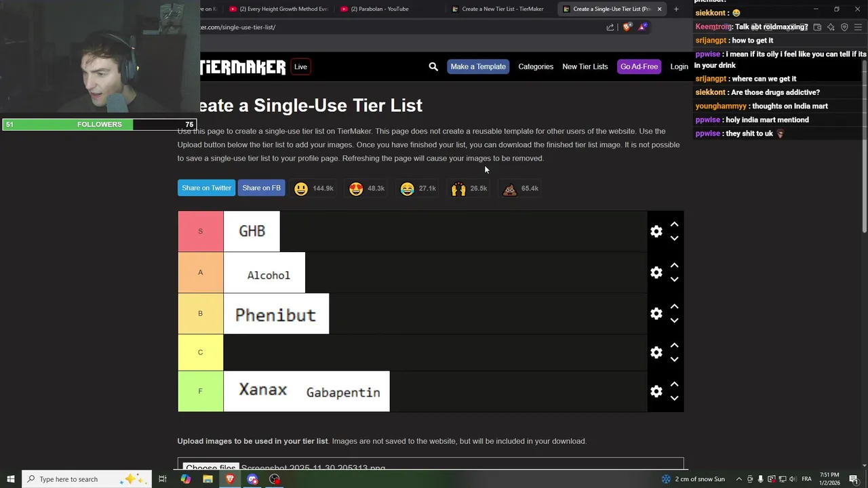868x488 pixels.
Task: Close the Create a Single-Use Tier List tab
Action: coord(659,9)
